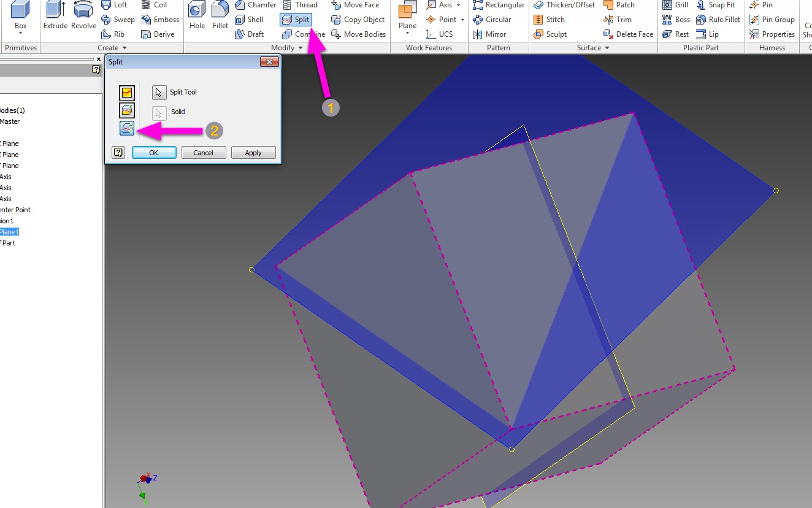The image size is (812, 508).
Task: Select the Emboss tool
Action: tap(159, 20)
